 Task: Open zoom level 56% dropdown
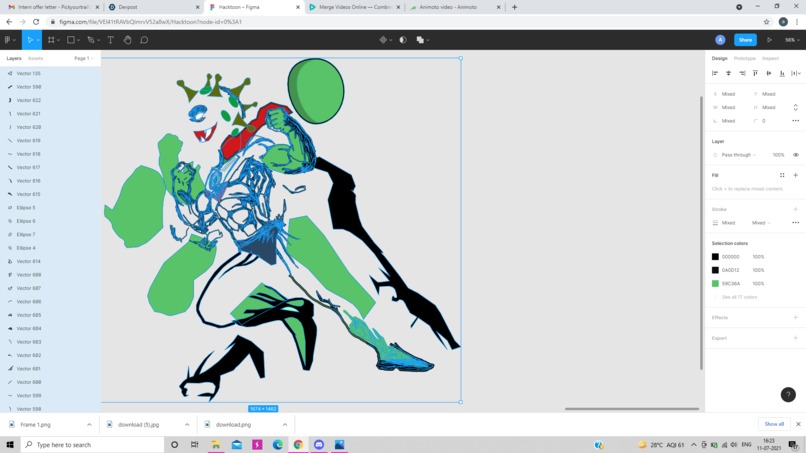pyautogui.click(x=792, y=40)
